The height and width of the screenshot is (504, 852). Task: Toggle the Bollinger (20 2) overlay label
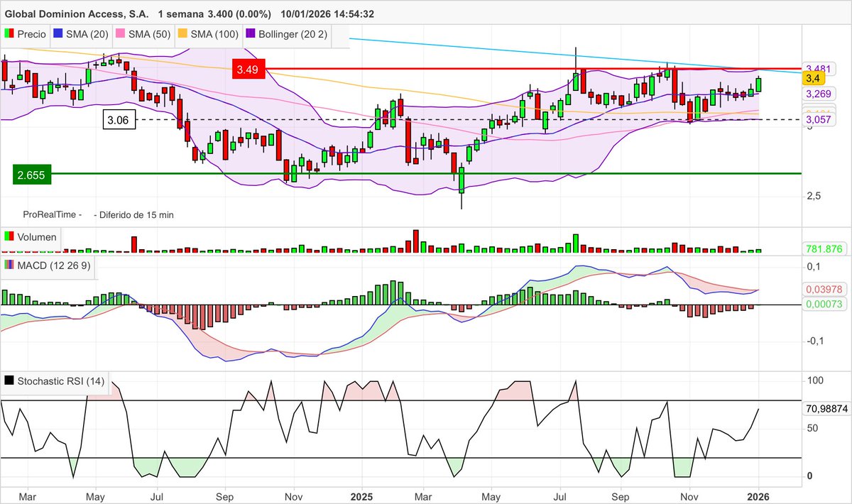(293, 34)
